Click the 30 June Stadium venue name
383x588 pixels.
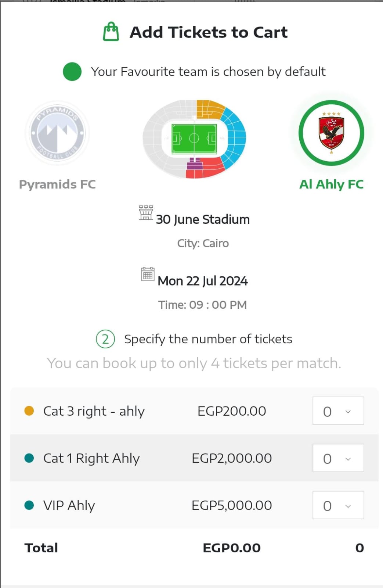[x=203, y=219]
